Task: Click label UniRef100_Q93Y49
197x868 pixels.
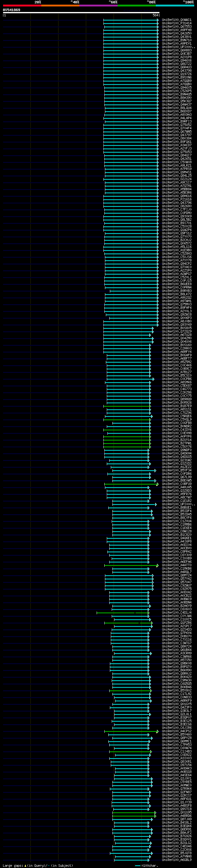Action: [176, 325]
